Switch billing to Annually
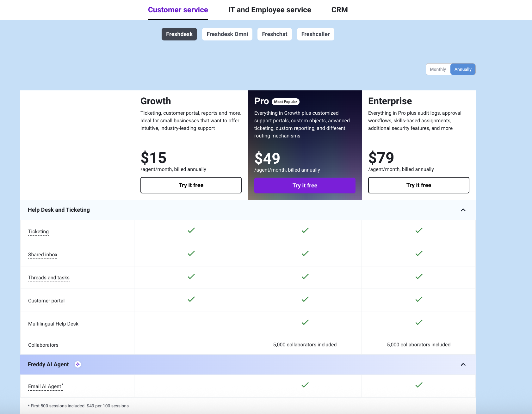This screenshot has height=414, width=532. [x=463, y=69]
